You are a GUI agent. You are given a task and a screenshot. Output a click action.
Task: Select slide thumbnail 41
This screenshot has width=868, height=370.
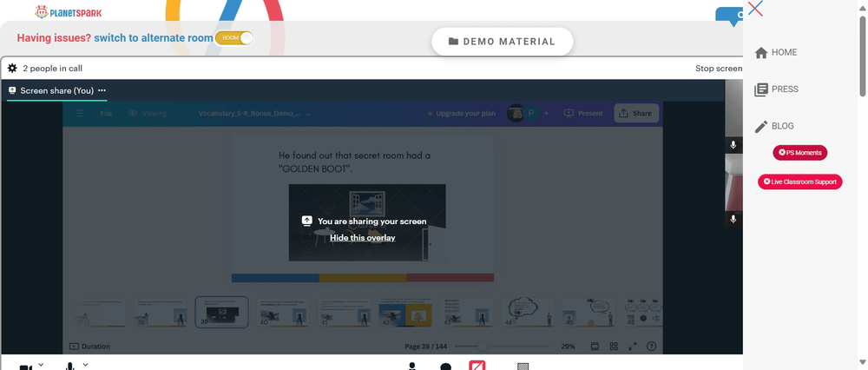(x=345, y=313)
